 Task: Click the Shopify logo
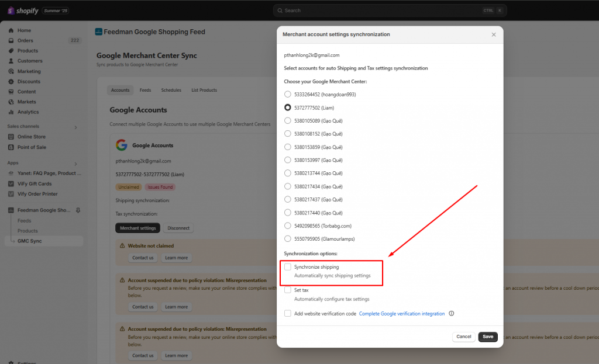point(23,11)
